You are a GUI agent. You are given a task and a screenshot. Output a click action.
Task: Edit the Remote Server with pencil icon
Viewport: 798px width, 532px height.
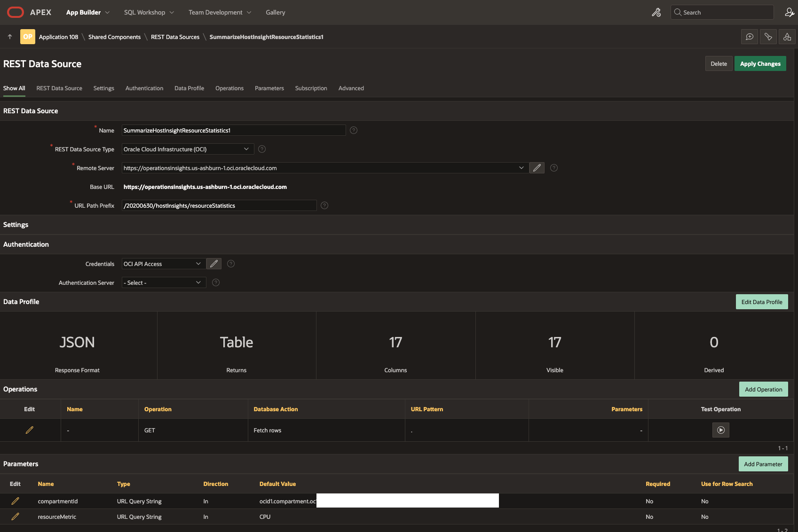click(x=537, y=168)
